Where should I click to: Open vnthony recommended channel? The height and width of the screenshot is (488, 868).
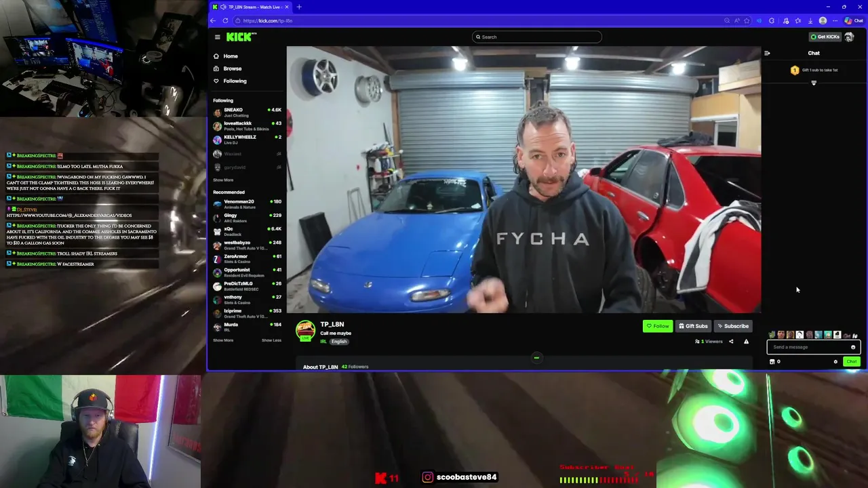pyautogui.click(x=247, y=300)
